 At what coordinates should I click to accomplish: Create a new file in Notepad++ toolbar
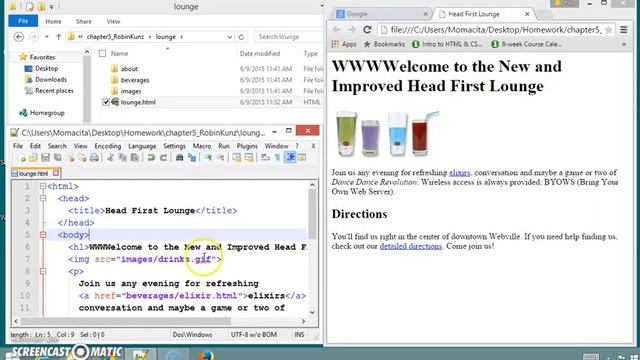click(22, 158)
